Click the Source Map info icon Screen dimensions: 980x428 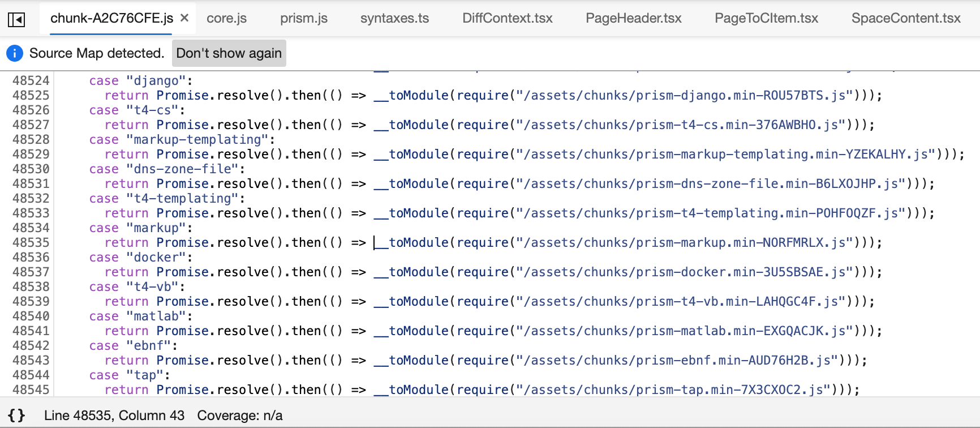[15, 53]
